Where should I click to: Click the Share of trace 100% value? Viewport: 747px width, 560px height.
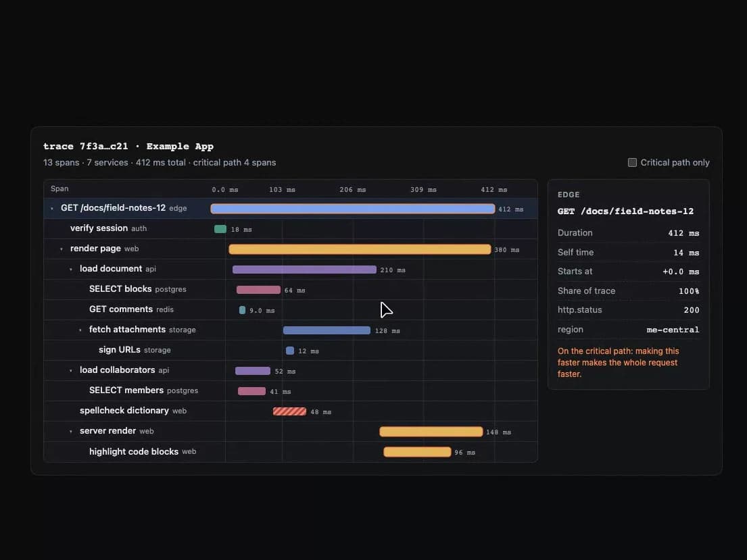[689, 291]
